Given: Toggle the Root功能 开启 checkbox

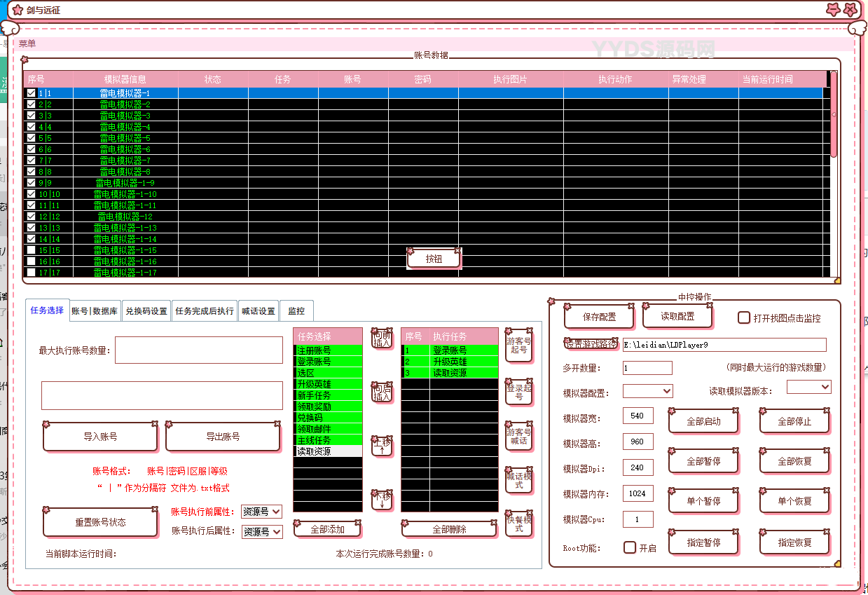Looking at the screenshot, I should point(630,547).
